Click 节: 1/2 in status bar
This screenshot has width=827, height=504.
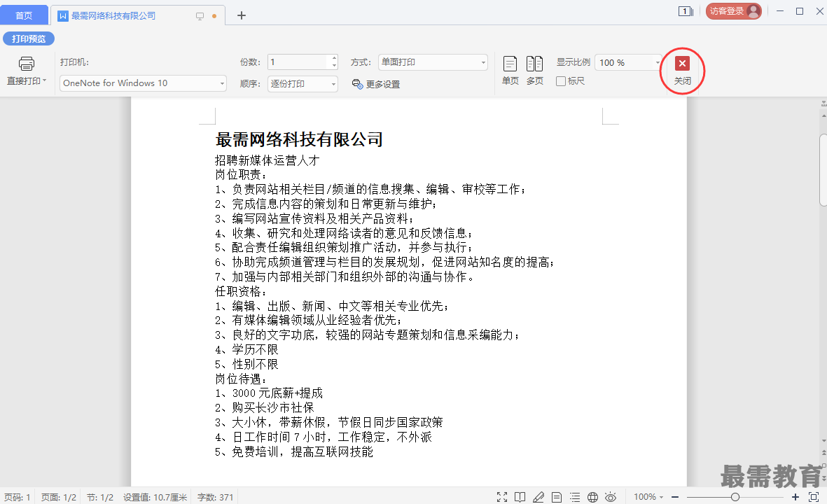pyautogui.click(x=99, y=497)
